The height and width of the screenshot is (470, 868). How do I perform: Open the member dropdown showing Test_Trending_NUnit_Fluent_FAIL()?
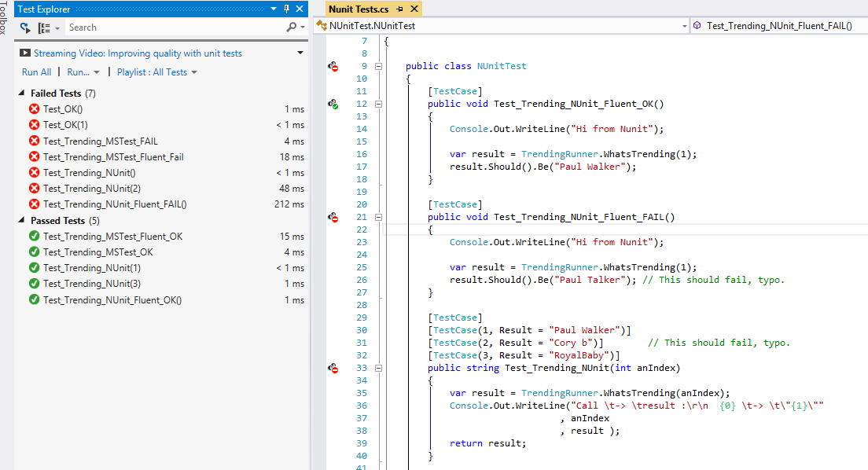point(779,25)
